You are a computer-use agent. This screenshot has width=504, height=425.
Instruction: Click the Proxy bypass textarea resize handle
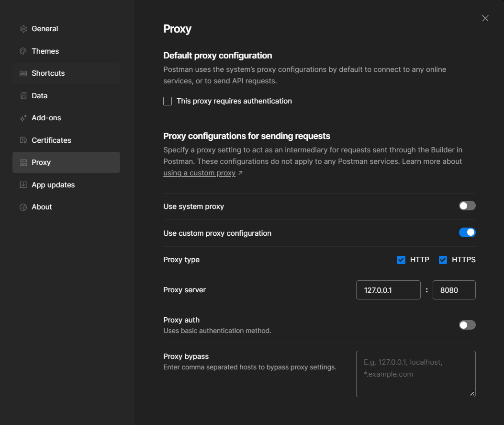pyautogui.click(x=472, y=394)
